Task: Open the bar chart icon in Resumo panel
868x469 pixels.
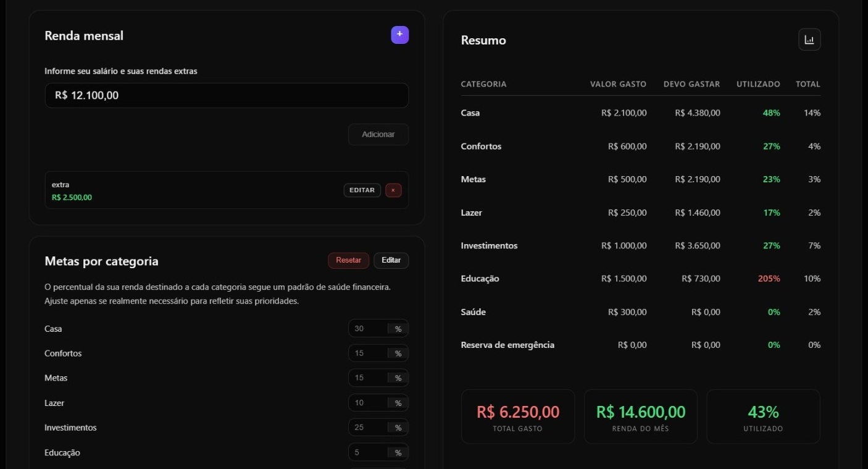Action: pos(809,39)
